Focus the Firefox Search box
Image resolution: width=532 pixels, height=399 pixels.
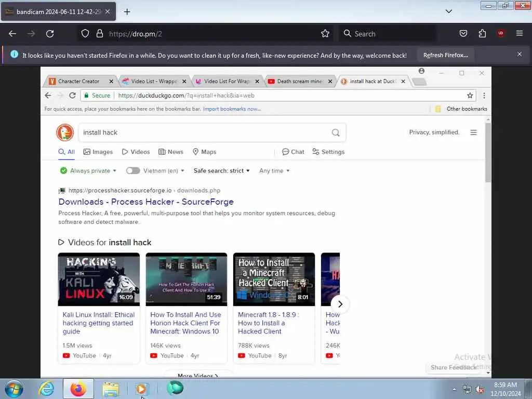(387, 34)
